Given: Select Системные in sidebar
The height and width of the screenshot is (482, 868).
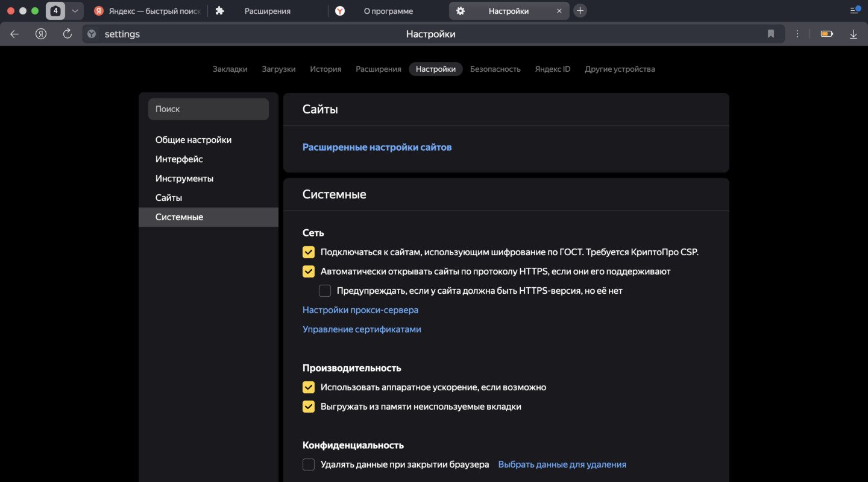Looking at the screenshot, I should coord(209,217).
